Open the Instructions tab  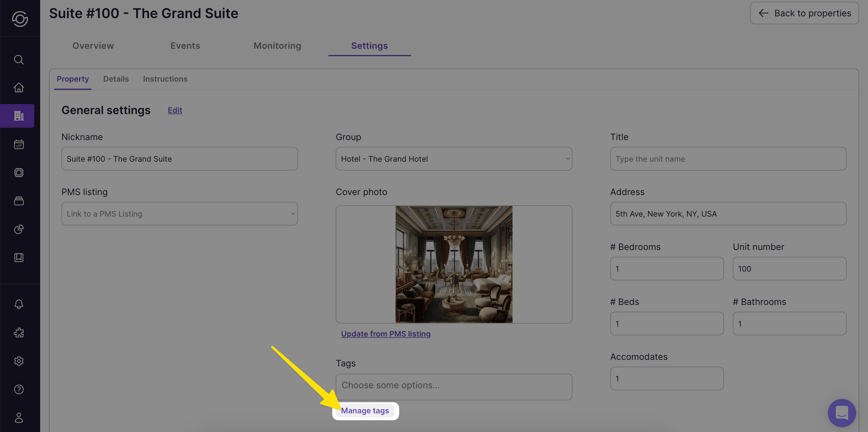pyautogui.click(x=165, y=79)
